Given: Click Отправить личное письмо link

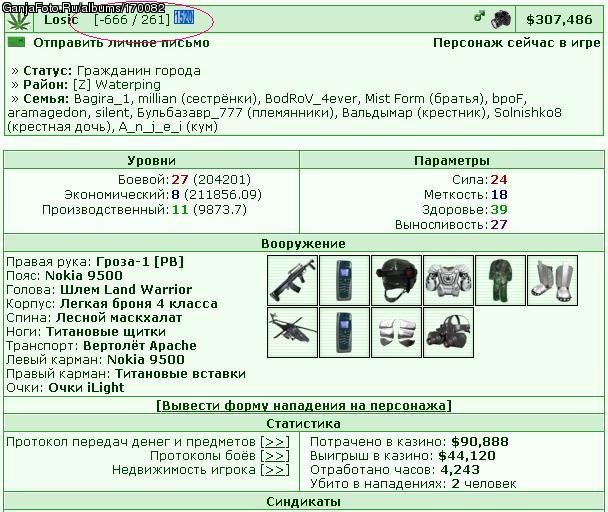Looking at the screenshot, I should pyautogui.click(x=121, y=43).
